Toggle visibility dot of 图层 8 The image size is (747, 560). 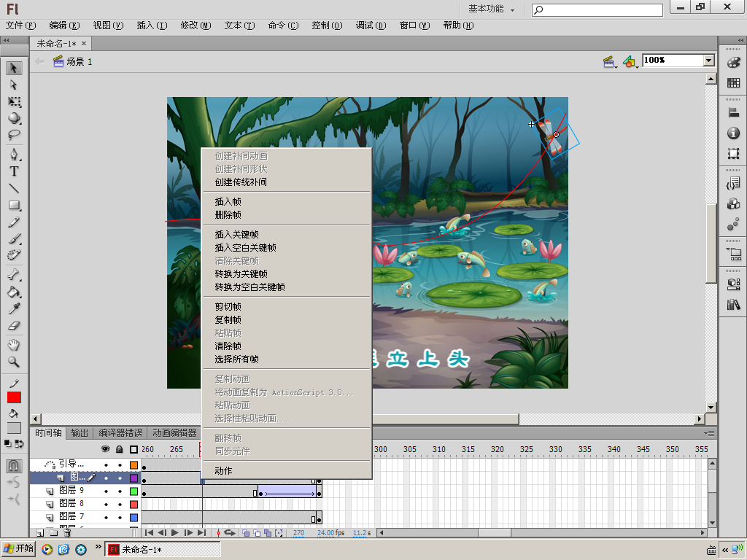point(106,505)
